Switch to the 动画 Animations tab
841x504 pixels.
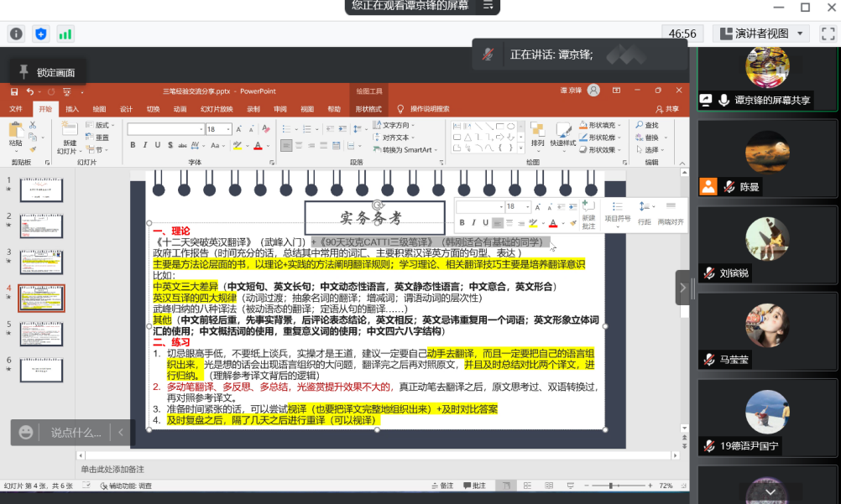(x=180, y=109)
